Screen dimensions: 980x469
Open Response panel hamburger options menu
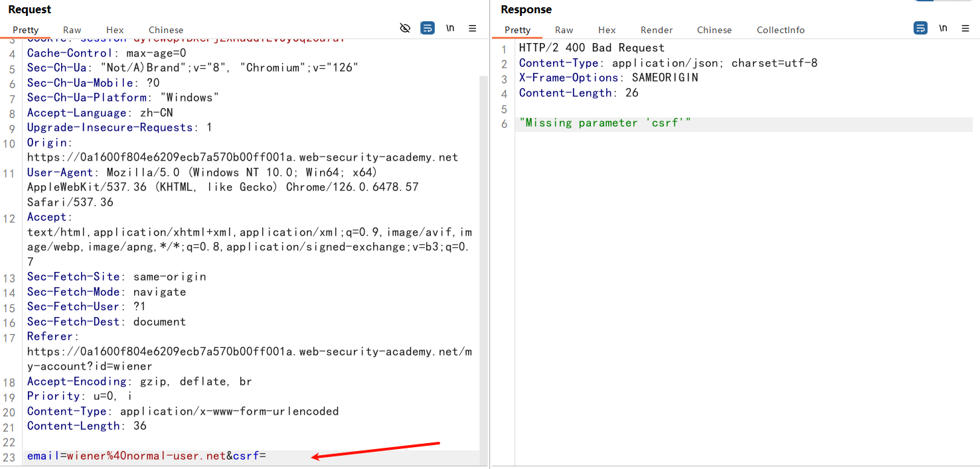(x=965, y=28)
